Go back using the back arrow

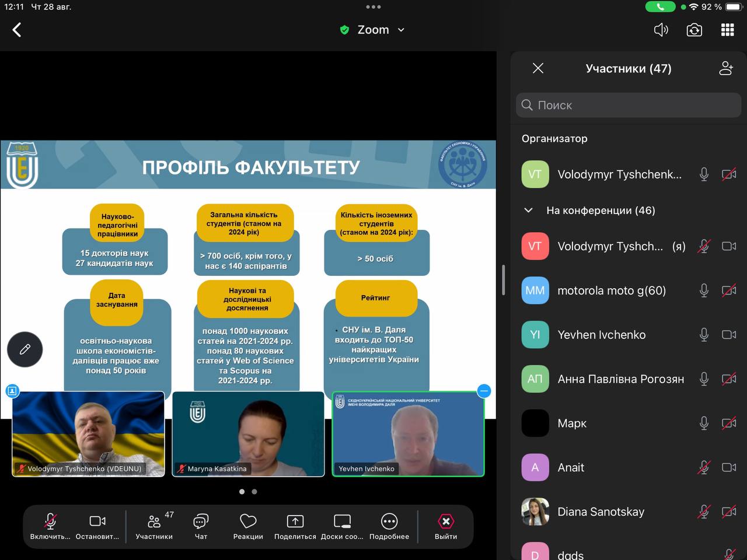coord(17,30)
